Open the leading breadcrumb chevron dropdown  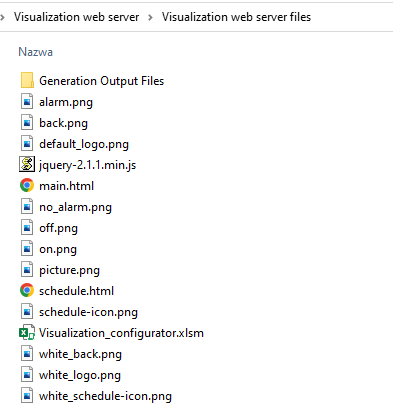click(3, 17)
